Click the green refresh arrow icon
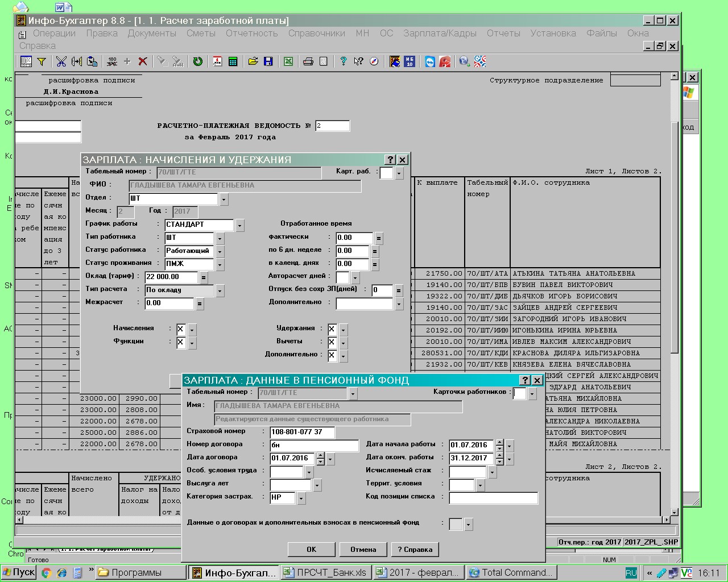 [197, 61]
